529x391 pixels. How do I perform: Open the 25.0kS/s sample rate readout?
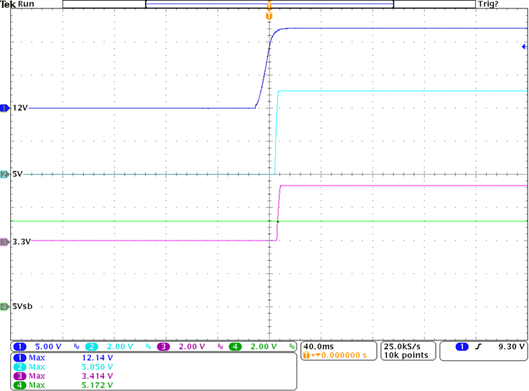pos(402,346)
